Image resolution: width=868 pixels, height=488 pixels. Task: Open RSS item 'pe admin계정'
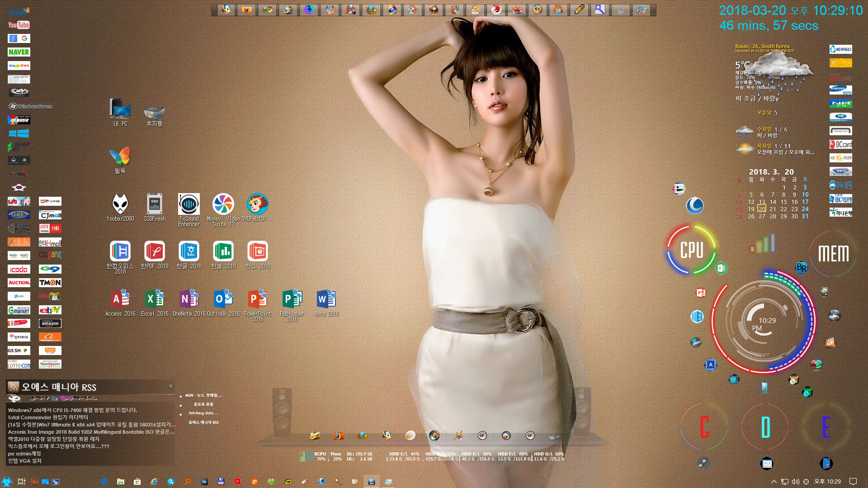point(24,454)
